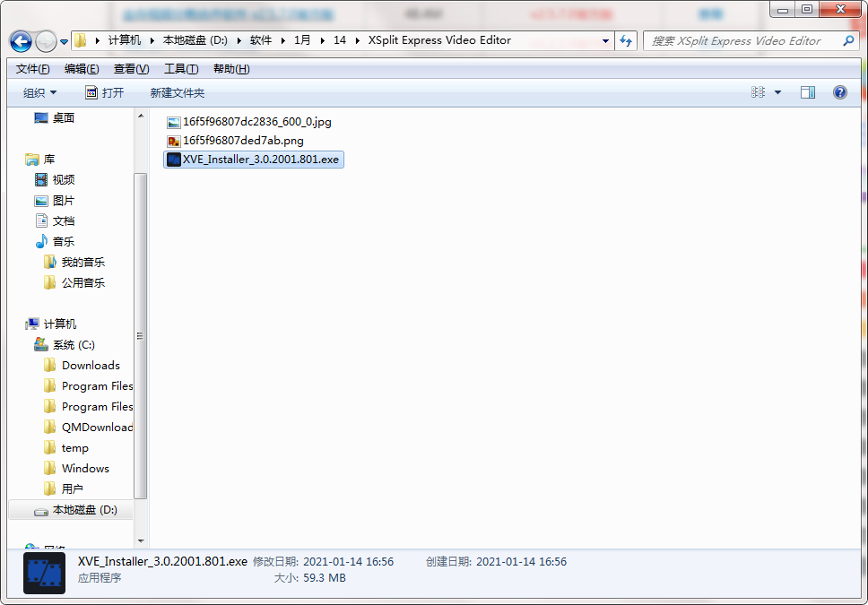Image resolution: width=868 pixels, height=605 pixels.
Task: Click the 修改日期 value 2021-01-14 16:56
Action: (x=348, y=561)
